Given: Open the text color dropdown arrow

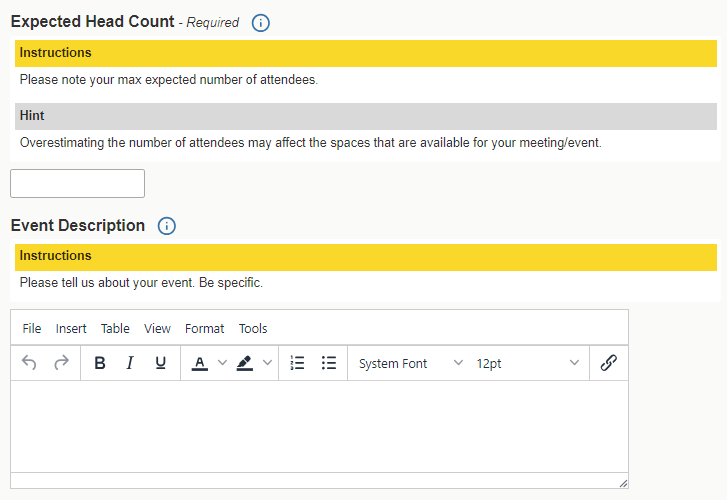Looking at the screenshot, I should [x=223, y=363].
